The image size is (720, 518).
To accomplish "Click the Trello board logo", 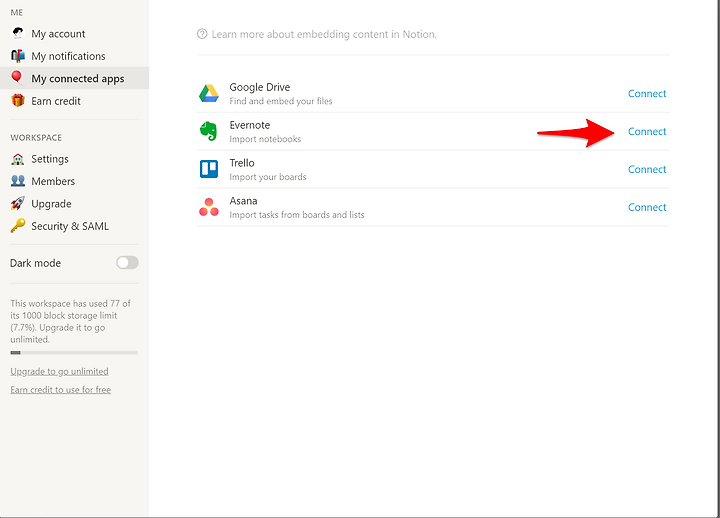I will click(209, 169).
